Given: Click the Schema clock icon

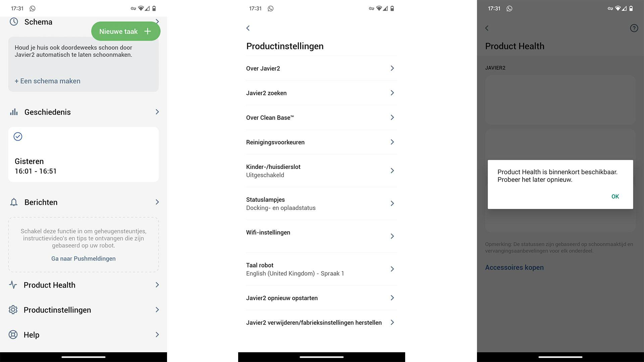Looking at the screenshot, I should coord(14,22).
